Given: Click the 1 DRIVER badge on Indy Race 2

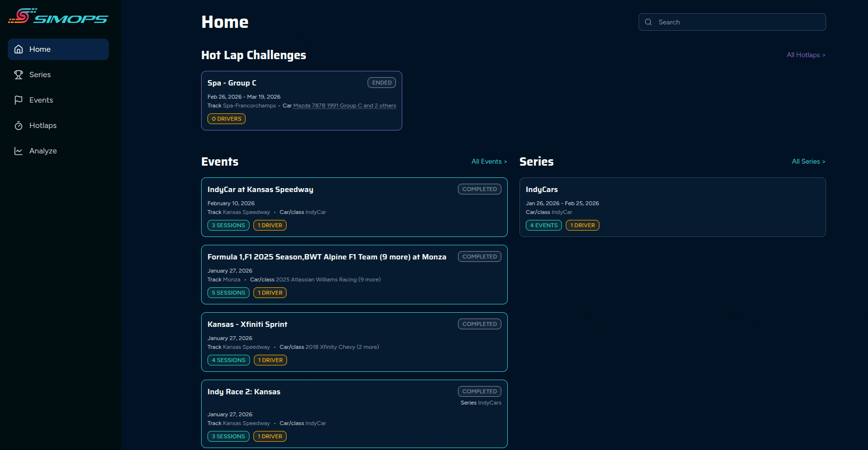Looking at the screenshot, I should pyautogui.click(x=270, y=436).
